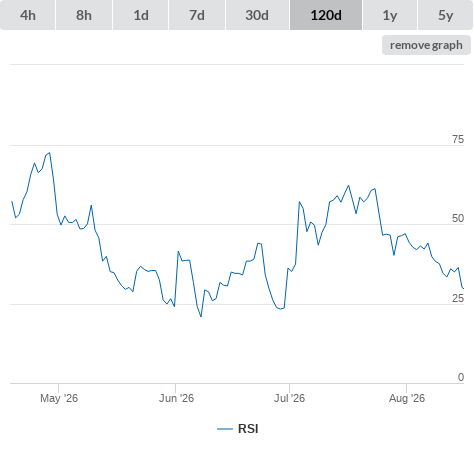Switch to the 8h time range
Screen dimensions: 474x455
(x=84, y=15)
